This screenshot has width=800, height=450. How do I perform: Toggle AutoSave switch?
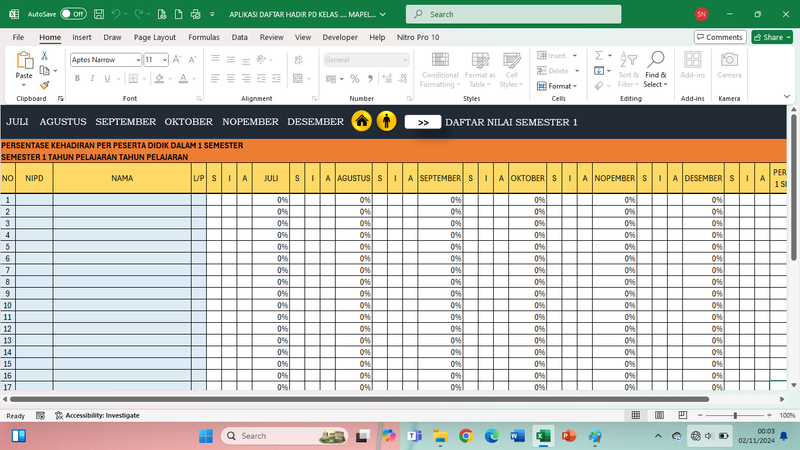[73, 14]
